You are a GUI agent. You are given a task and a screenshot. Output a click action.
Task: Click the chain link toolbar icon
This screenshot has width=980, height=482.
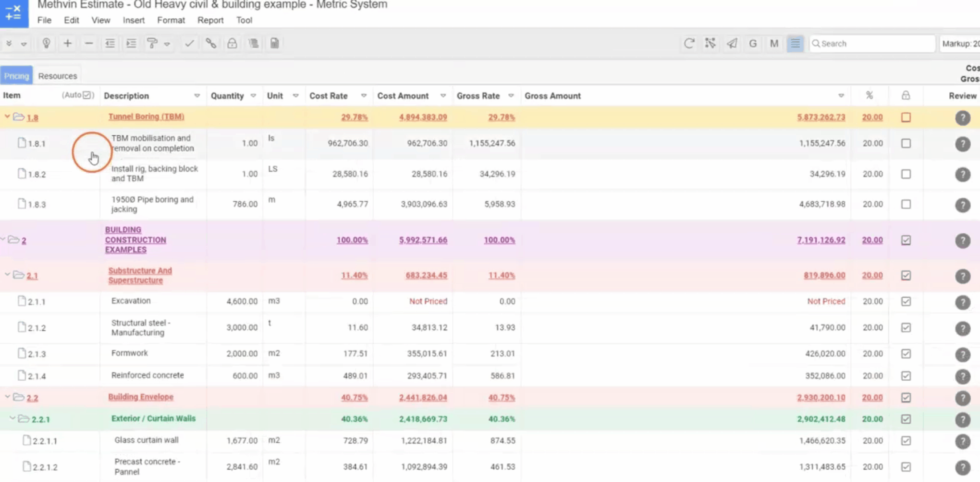pos(211,43)
